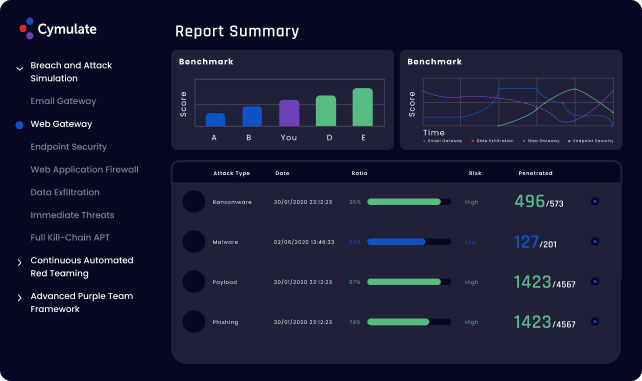
Task: Select the Web Gateway active indicator dot
Action: (x=19, y=125)
